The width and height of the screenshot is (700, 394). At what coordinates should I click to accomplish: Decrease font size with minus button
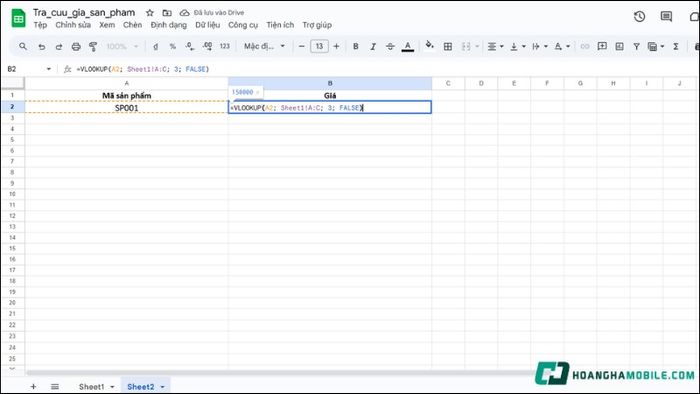(302, 46)
